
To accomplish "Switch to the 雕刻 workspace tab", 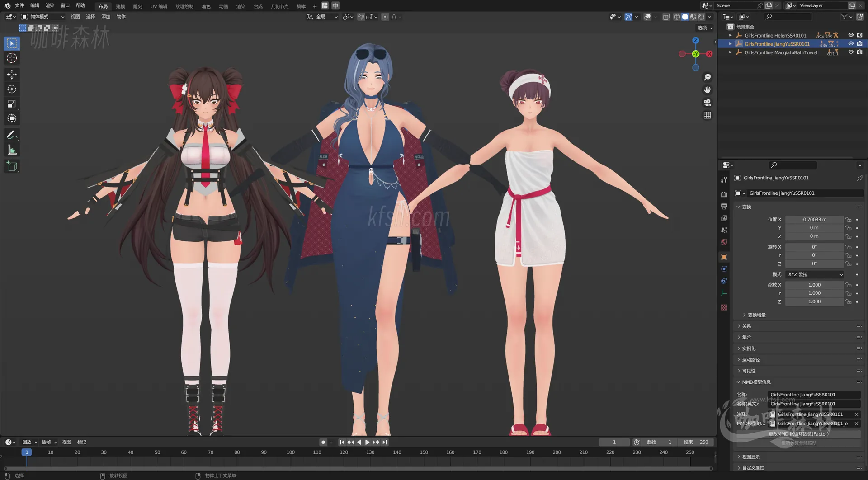I will point(137,6).
